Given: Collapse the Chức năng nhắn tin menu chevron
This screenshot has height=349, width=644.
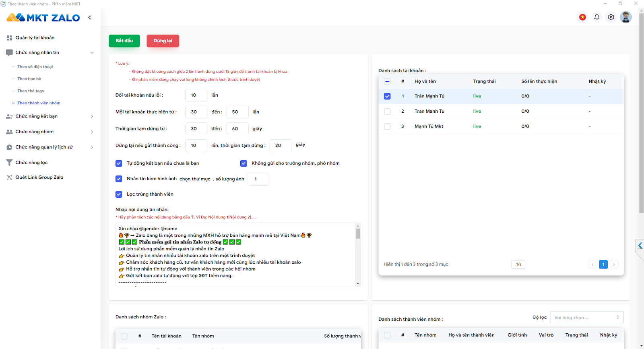Looking at the screenshot, I should tap(92, 53).
